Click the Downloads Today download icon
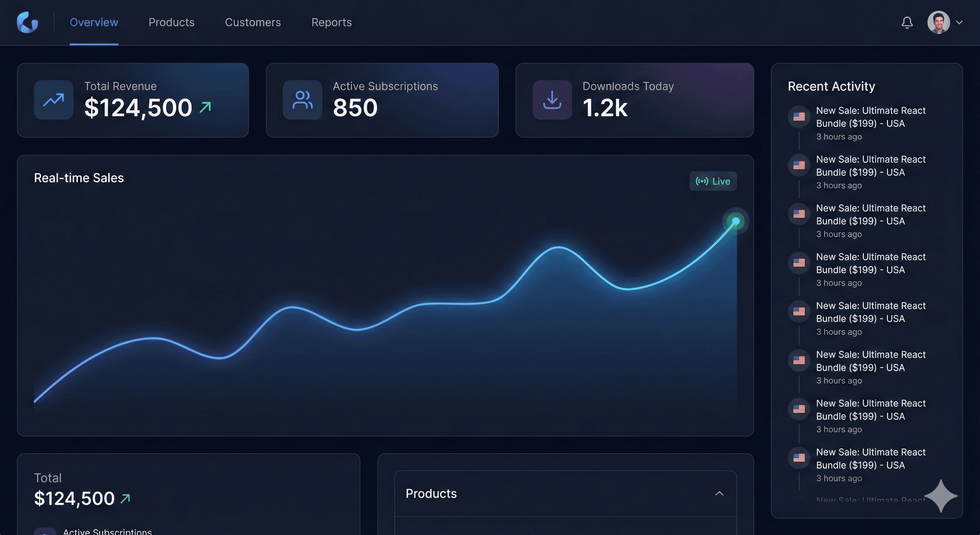 552,100
